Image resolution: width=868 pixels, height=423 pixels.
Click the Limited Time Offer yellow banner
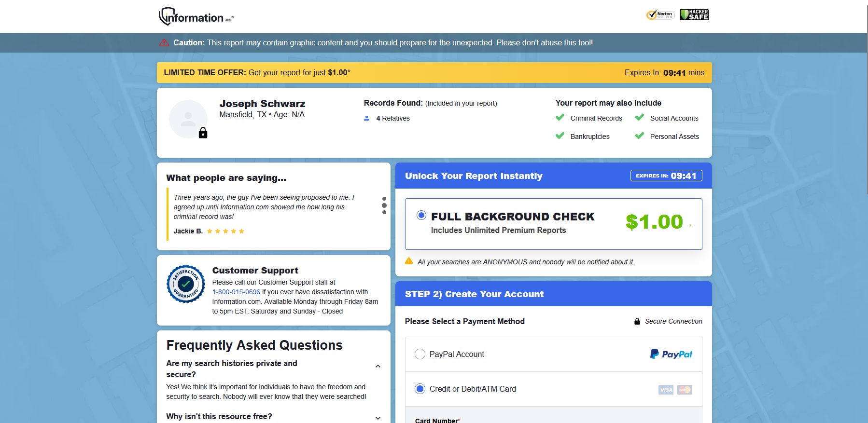tap(434, 72)
